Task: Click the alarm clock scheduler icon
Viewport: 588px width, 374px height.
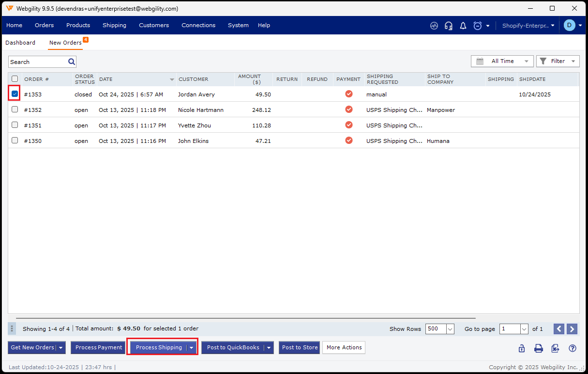Action: pyautogui.click(x=478, y=26)
